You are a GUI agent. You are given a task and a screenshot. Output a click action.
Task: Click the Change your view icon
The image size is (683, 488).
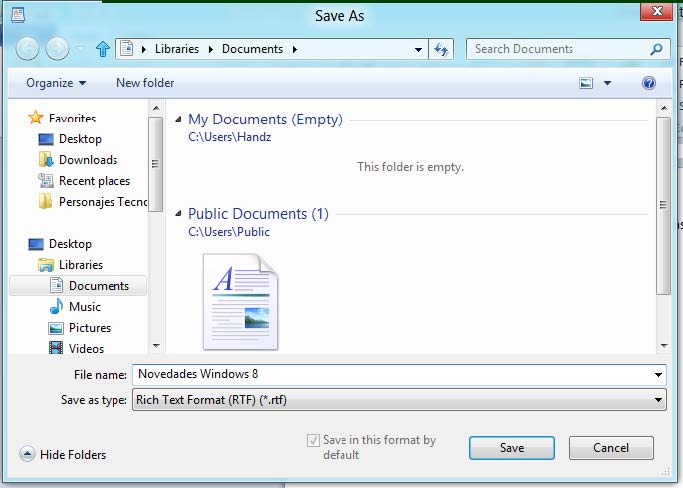(x=587, y=83)
